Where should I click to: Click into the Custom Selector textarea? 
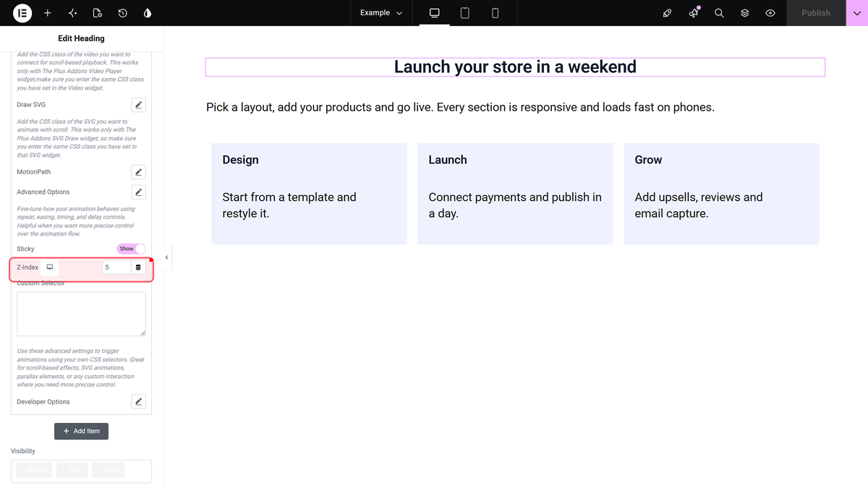tap(81, 314)
